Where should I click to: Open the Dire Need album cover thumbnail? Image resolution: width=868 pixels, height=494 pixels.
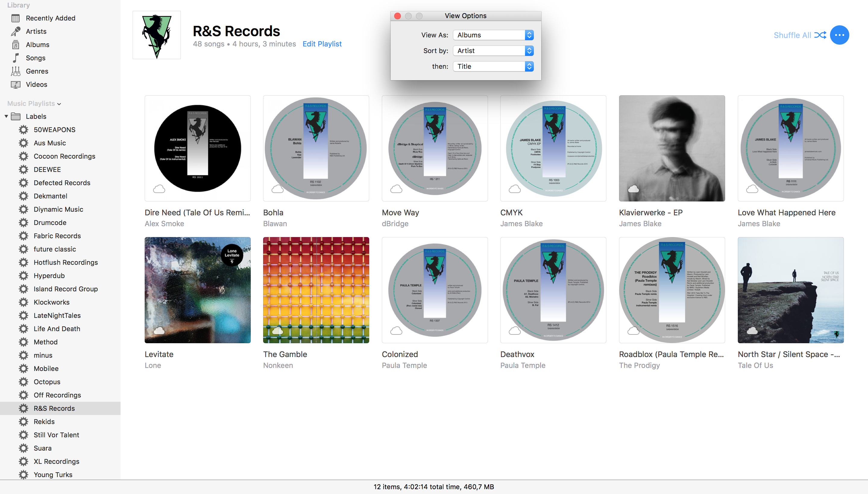(x=198, y=148)
